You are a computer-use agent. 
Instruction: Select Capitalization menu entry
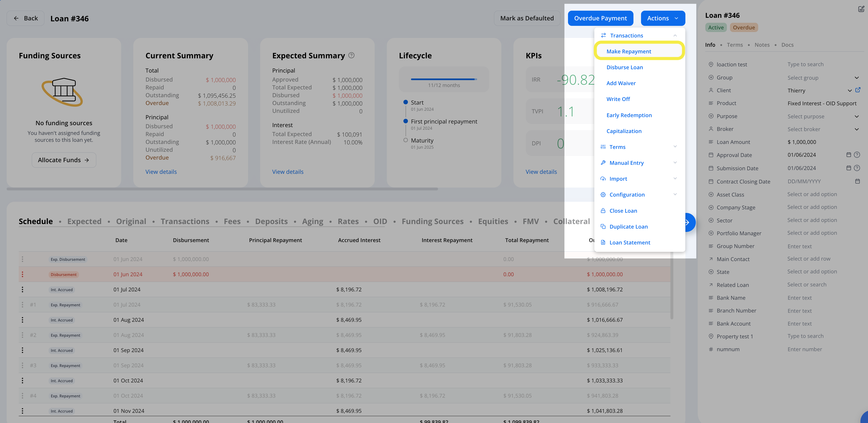coord(624,131)
